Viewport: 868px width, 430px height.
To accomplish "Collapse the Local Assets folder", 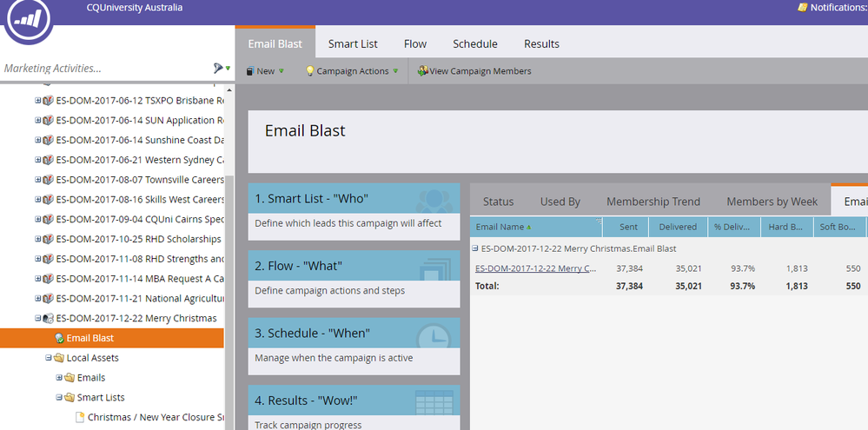I will click(x=48, y=358).
